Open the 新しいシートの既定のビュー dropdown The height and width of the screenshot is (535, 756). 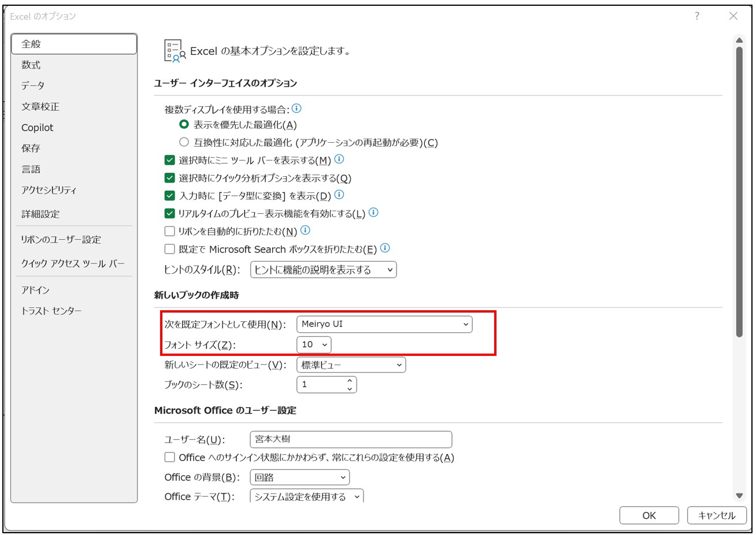351,365
